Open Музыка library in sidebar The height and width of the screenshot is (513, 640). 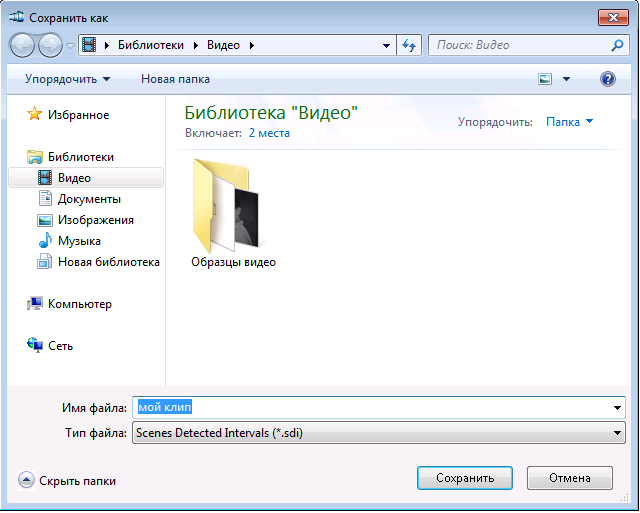tap(79, 241)
